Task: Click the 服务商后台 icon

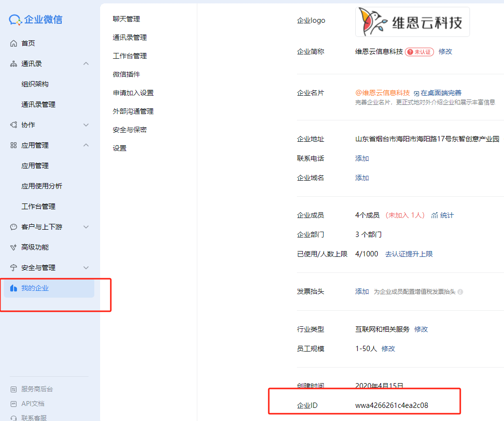Action: 14,389
